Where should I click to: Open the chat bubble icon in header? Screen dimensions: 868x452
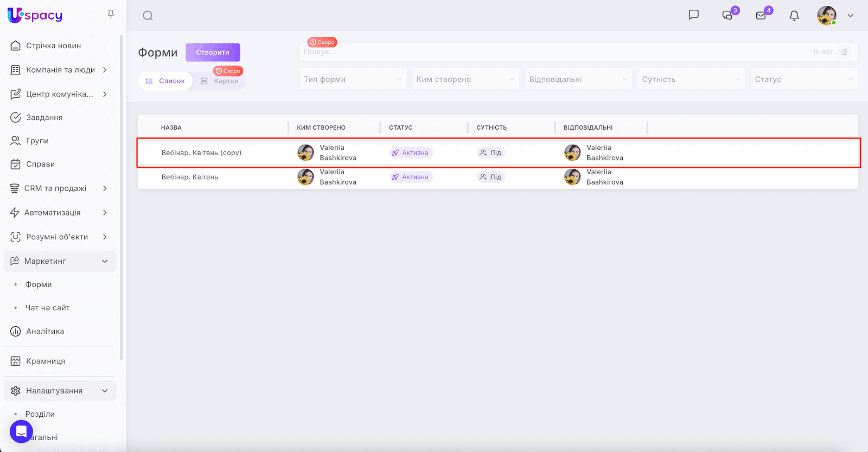[693, 15]
